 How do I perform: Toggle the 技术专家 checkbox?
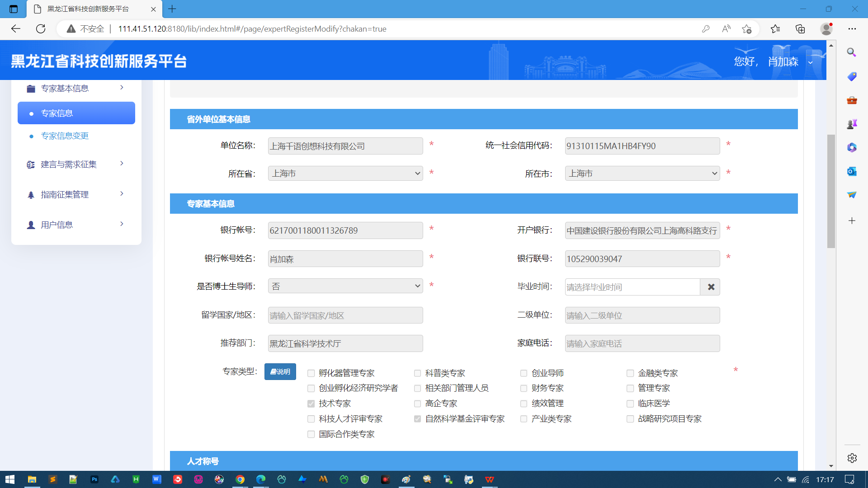(311, 404)
